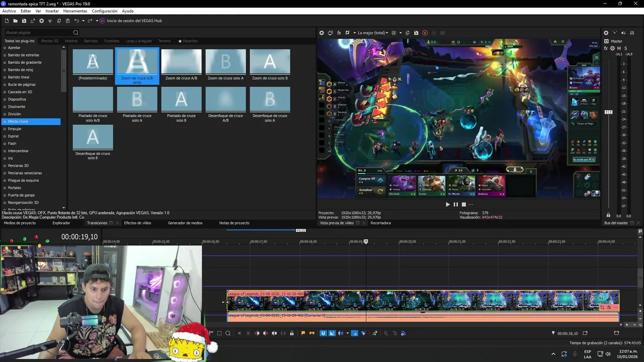Choose the Zoom de cruce solo A preset
Image resolution: width=644 pixels, height=362 pixels.
(225, 64)
